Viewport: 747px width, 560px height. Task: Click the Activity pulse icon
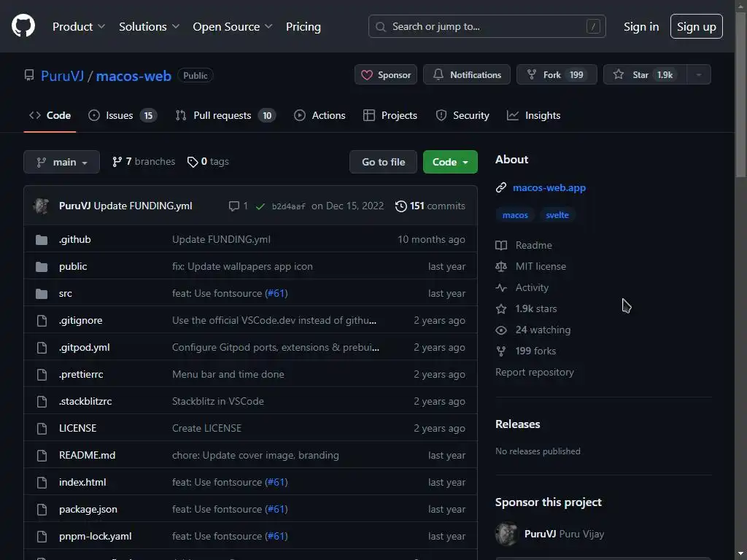[x=500, y=287]
